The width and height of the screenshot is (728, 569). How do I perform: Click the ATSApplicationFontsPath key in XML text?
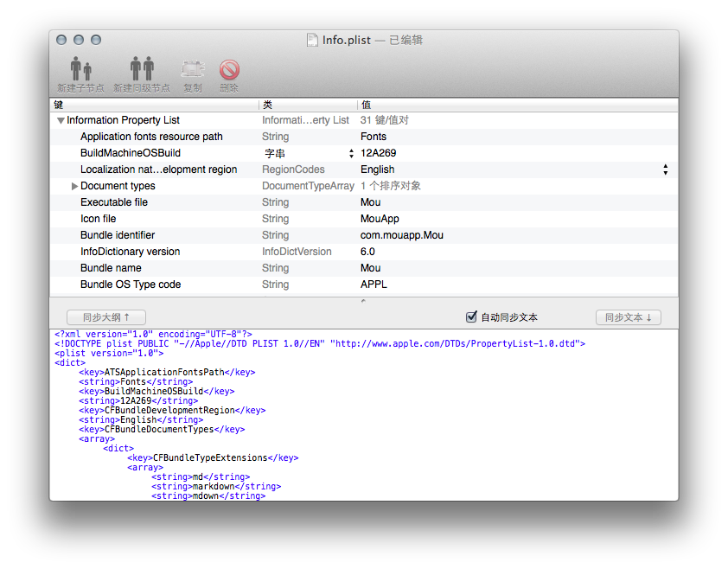coord(164,372)
